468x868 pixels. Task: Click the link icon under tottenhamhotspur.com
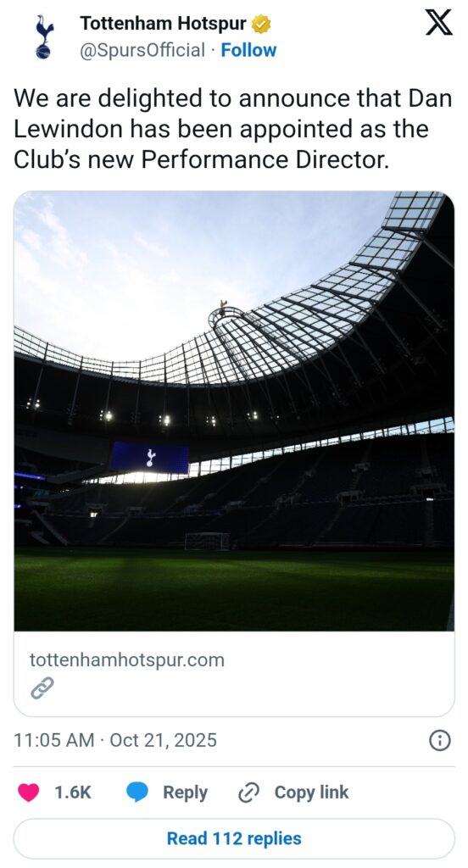pos(42,687)
